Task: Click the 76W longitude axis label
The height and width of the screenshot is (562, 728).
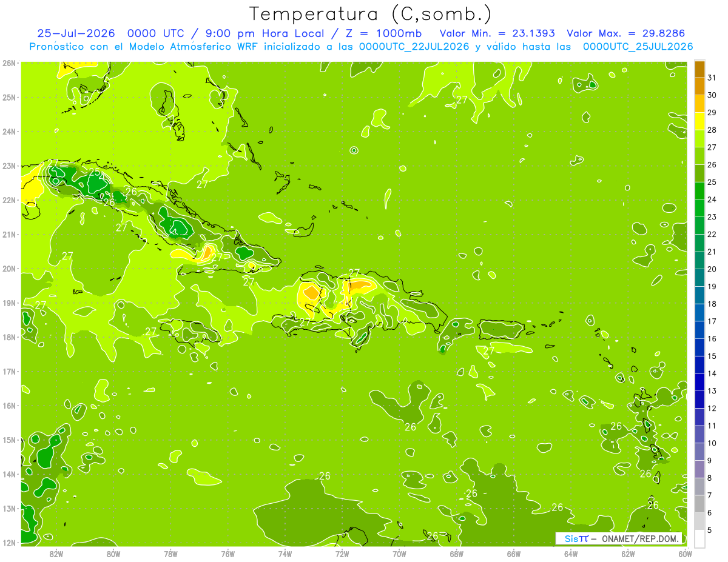Action: pos(228,554)
